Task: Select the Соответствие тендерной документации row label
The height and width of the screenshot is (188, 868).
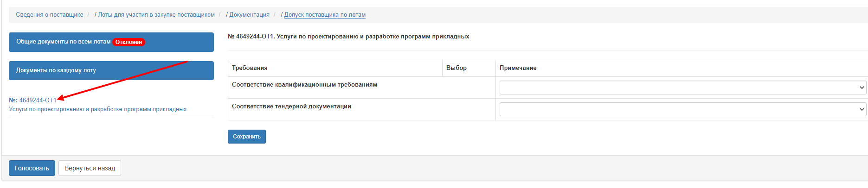Action: [291, 107]
